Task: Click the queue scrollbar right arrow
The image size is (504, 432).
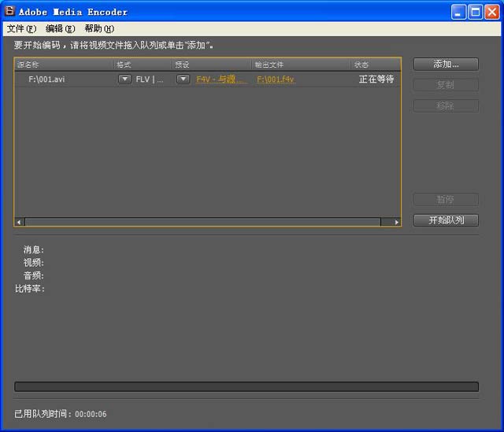Action: (396, 223)
